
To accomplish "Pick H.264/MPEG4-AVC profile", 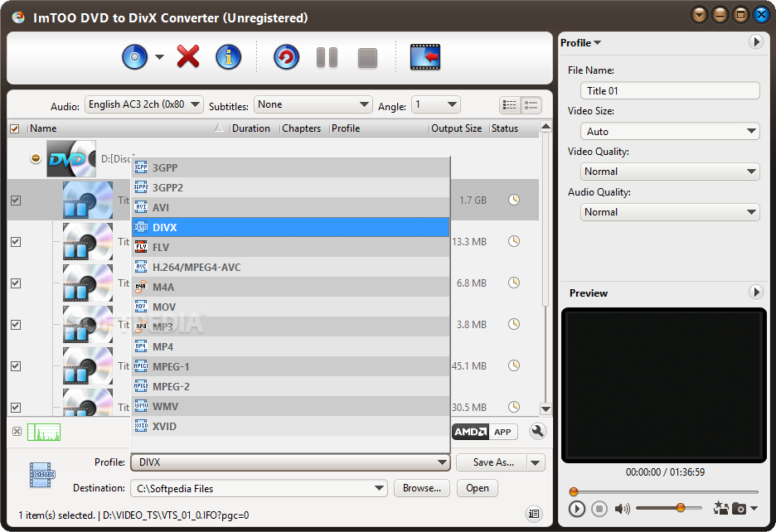I will pos(291,267).
